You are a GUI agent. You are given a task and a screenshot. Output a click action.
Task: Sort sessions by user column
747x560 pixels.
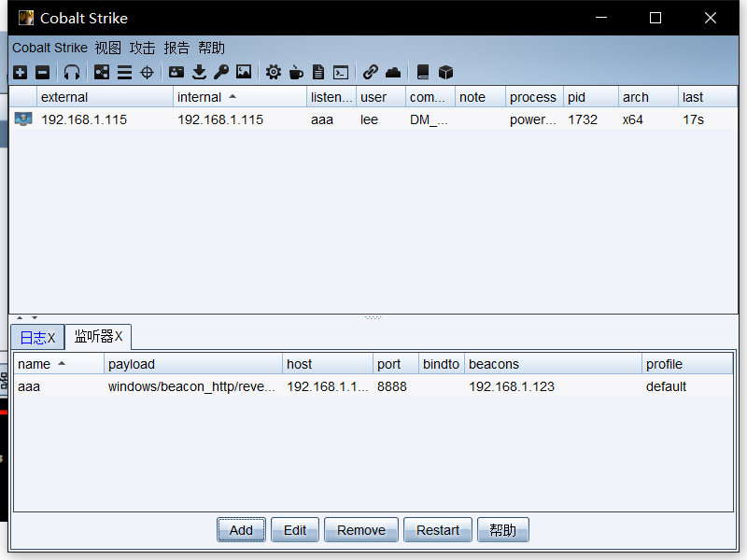381,97
